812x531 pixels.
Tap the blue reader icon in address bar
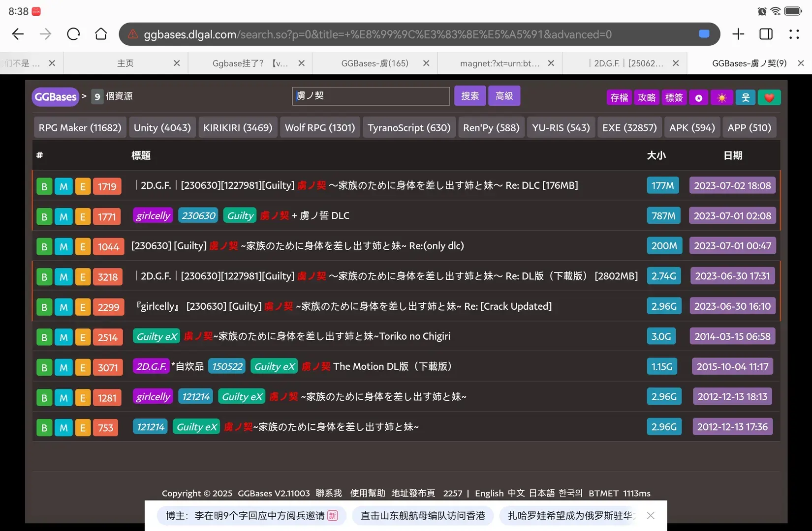(x=704, y=34)
